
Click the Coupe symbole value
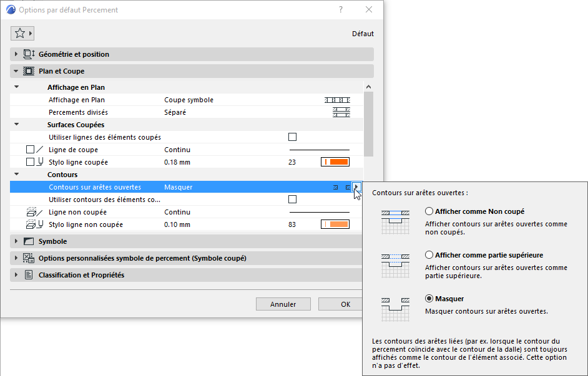[x=189, y=100]
